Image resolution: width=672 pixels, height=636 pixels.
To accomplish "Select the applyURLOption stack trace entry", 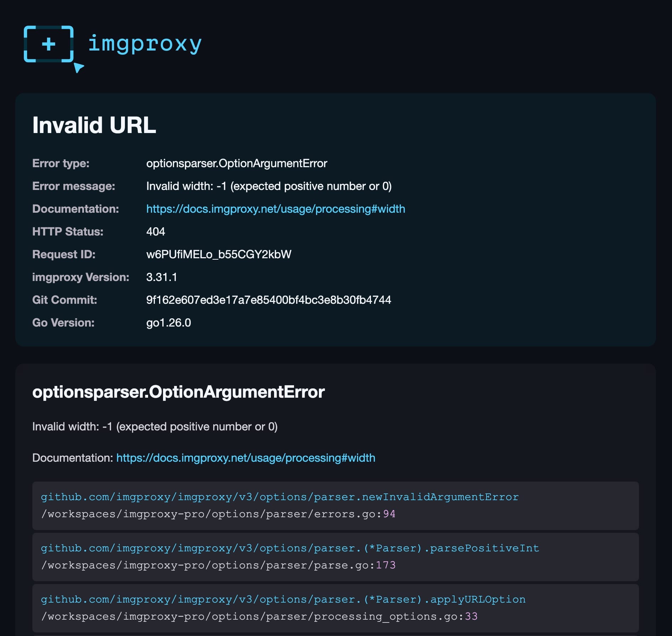I will coord(282,599).
